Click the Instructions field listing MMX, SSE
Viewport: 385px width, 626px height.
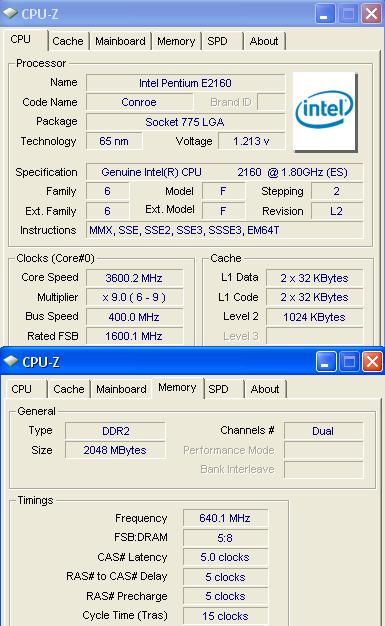[x=224, y=230]
